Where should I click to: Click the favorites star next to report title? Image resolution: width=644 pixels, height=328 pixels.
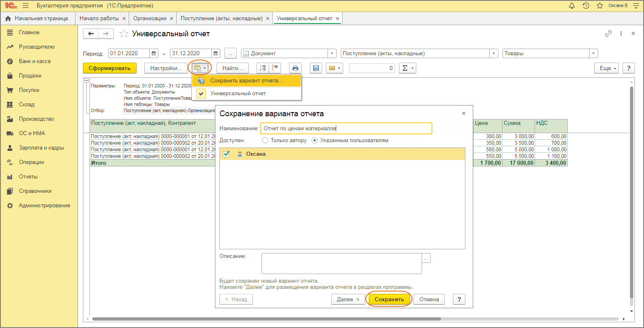123,34
